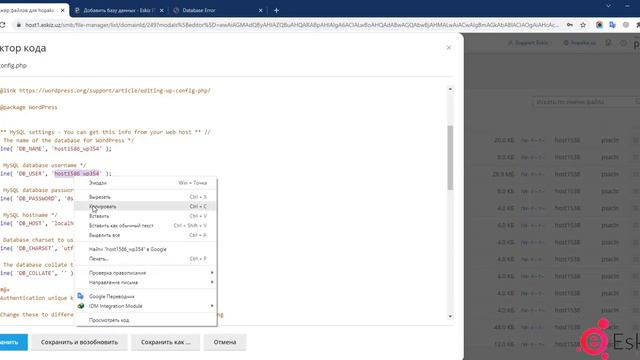The width and height of the screenshot is (640, 360).
Task: Choose 'Вставить' Ctrl+V in the context menu
Action: [147, 216]
